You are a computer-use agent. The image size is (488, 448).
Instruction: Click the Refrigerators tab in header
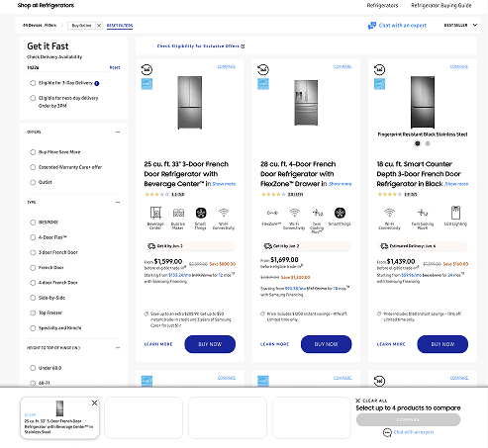pos(382,5)
